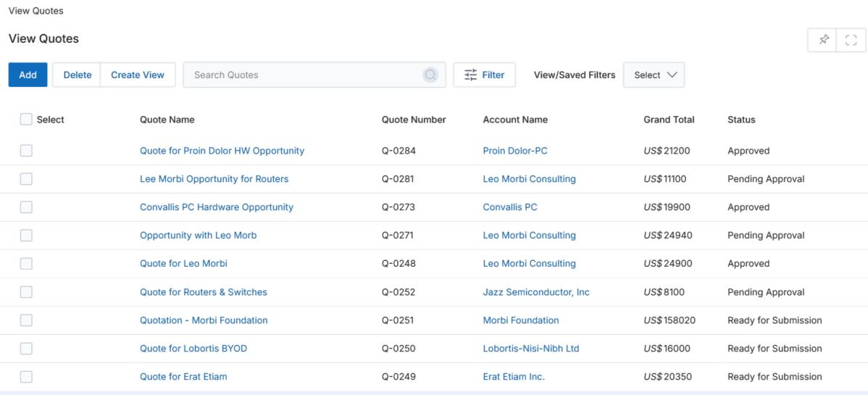The width and height of the screenshot is (868, 395).
Task: Click Ready for Submission status of Q-0251
Action: click(775, 320)
